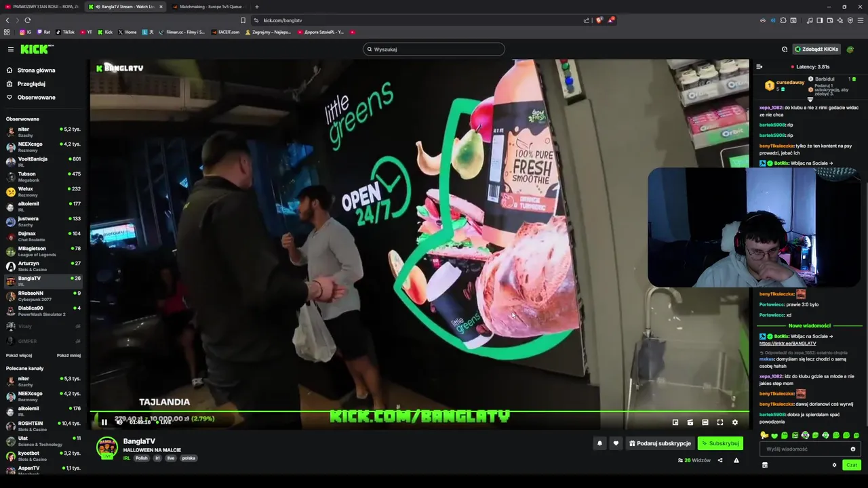Image resolution: width=868 pixels, height=488 pixels.
Task: Open Kick rewards icon near Zdobądź KICKs
Action: [785, 49]
